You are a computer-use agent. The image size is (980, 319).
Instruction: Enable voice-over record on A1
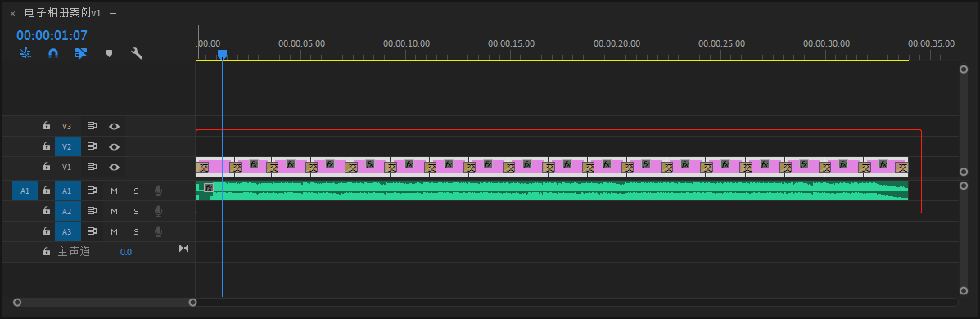(159, 191)
